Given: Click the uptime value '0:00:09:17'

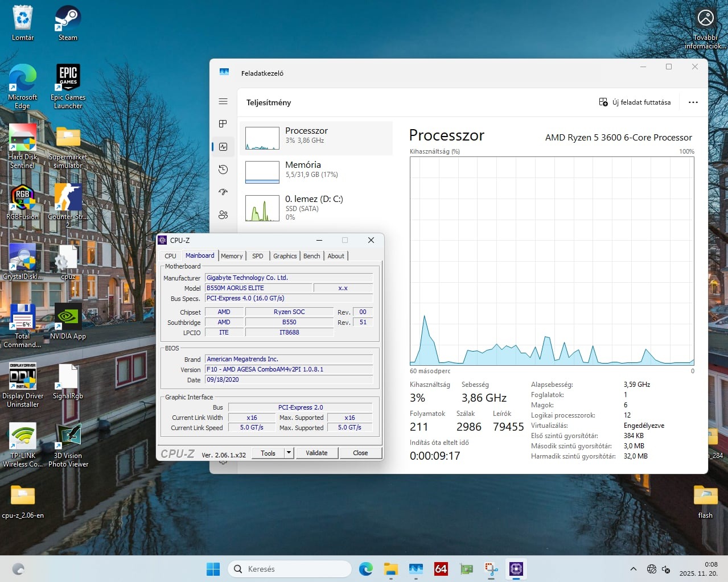Looking at the screenshot, I should (x=435, y=456).
